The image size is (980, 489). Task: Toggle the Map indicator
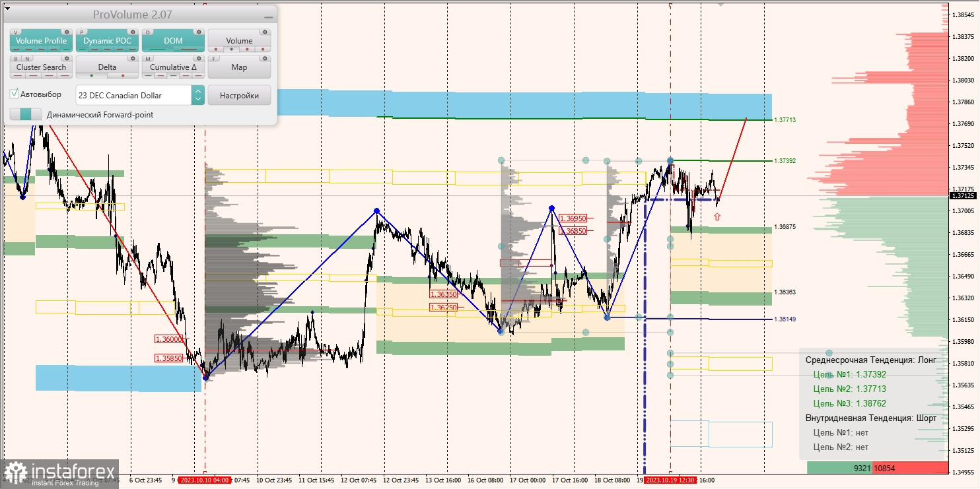(x=239, y=67)
